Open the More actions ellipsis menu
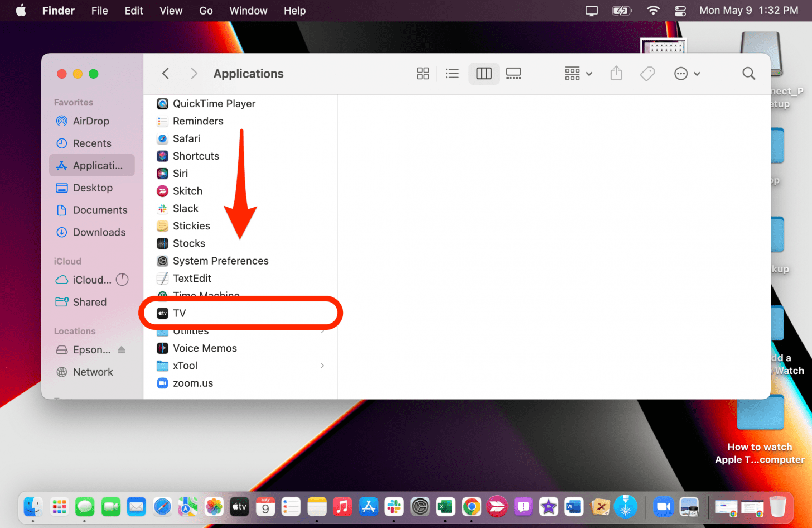This screenshot has width=812, height=528. [x=687, y=74]
